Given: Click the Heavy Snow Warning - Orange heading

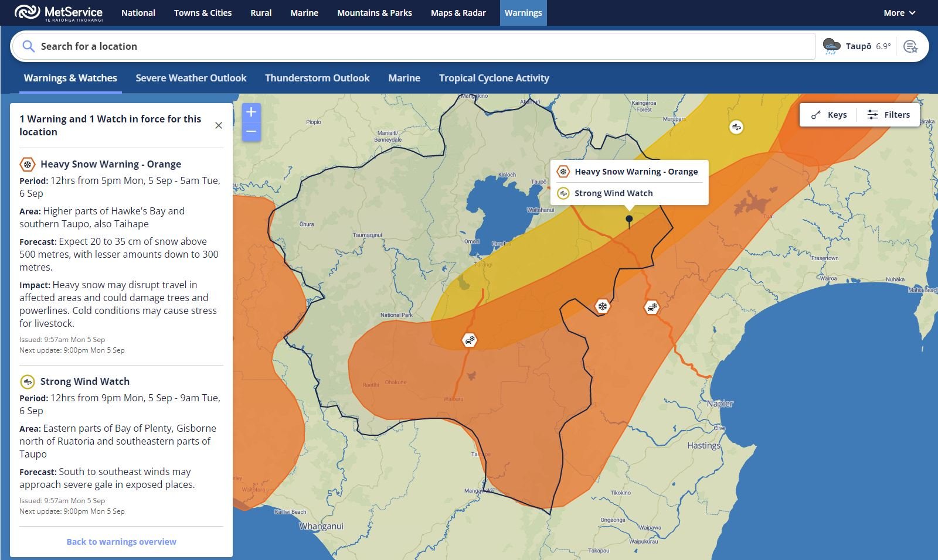Looking at the screenshot, I should tap(111, 165).
